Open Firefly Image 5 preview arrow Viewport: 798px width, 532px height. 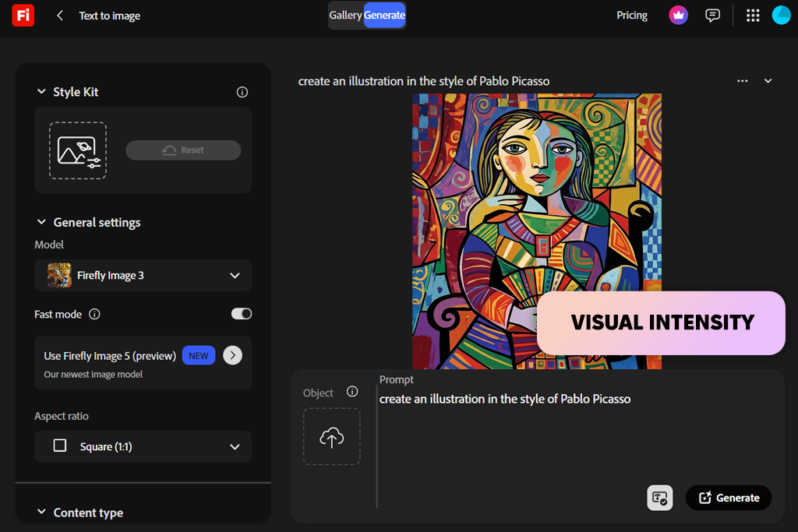pyautogui.click(x=232, y=355)
